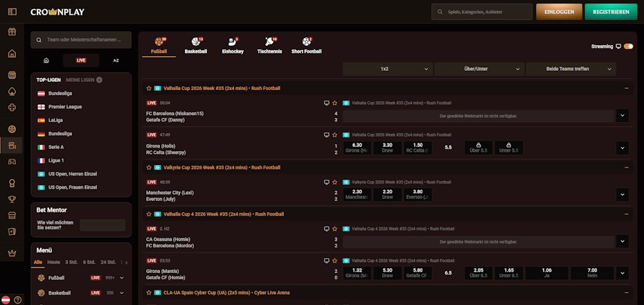The width and height of the screenshot is (644, 305).
Task: Select the 3 Std. time filter
Action: (x=71, y=262)
